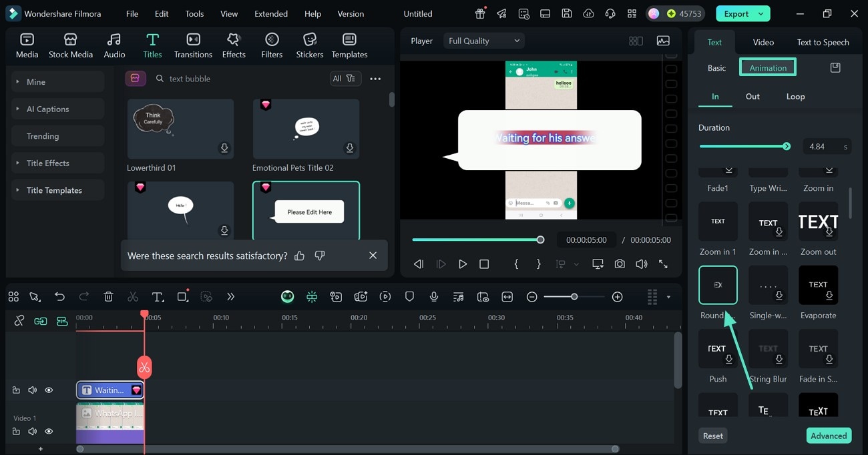This screenshot has width=868, height=455.
Task: Select the crop tool in timeline toolbar
Action: pos(182,297)
